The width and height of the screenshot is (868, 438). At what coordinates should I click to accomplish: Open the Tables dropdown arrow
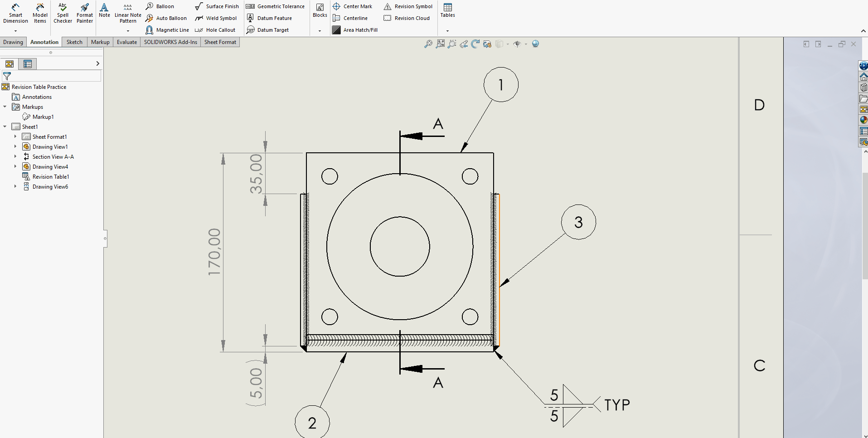(x=447, y=31)
